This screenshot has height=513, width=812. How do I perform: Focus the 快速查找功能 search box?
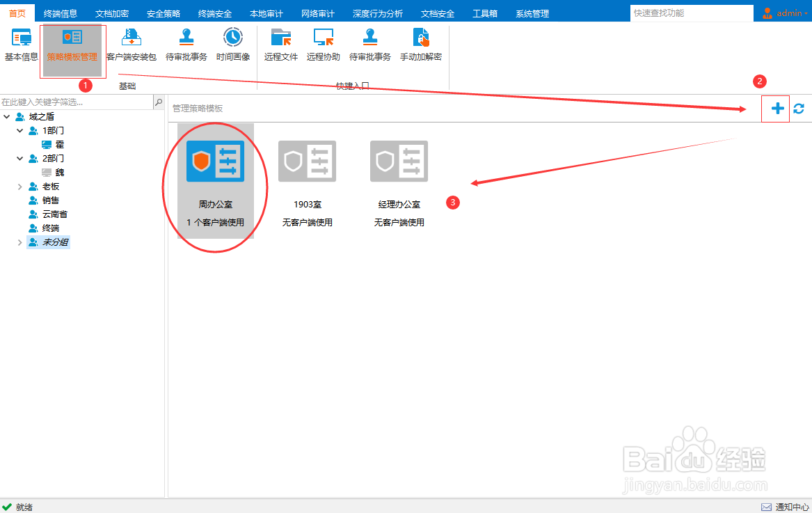tap(692, 13)
